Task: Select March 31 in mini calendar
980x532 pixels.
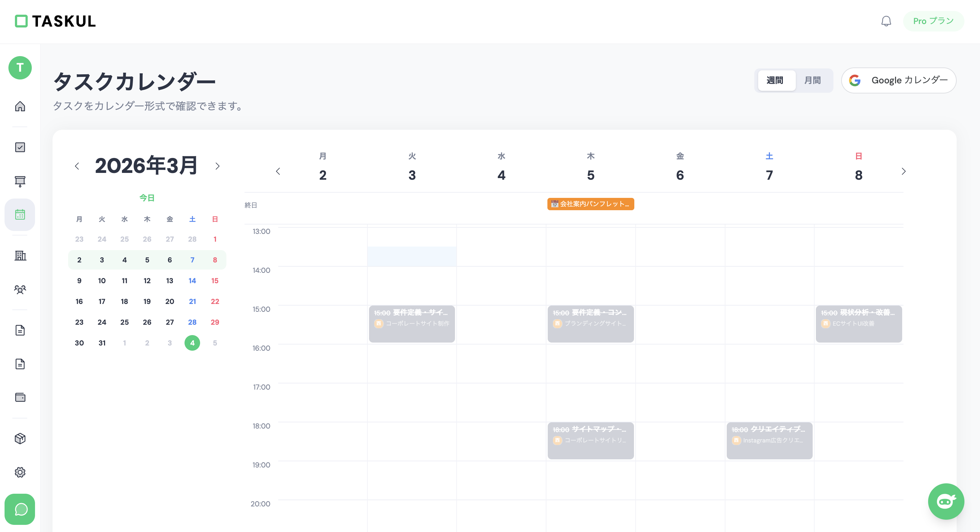Action: [x=102, y=343]
